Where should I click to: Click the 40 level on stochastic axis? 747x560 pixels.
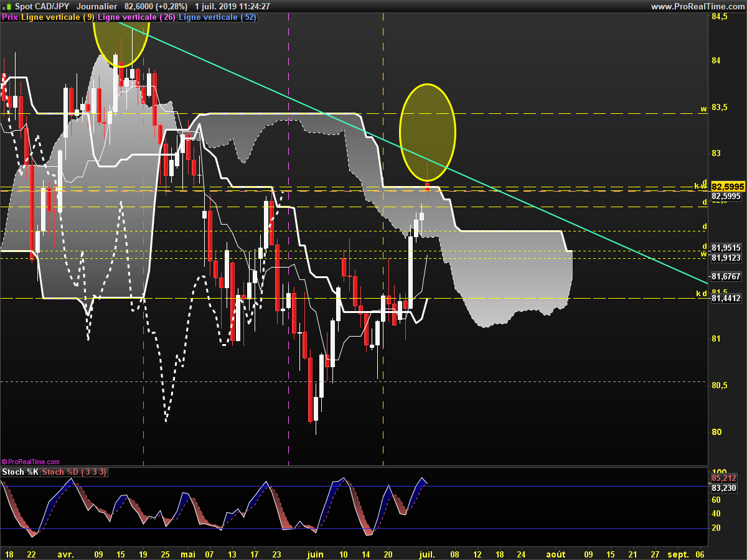tap(716, 514)
